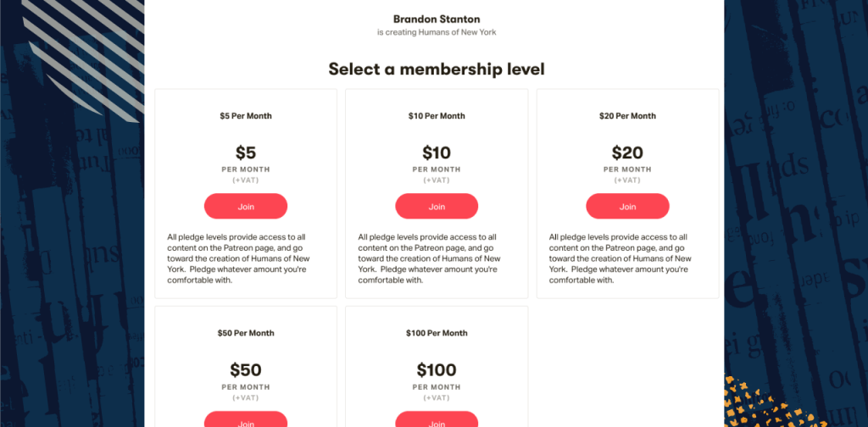Screen dimensions: 868x427
Task: Click the $5 tier pledge description text
Action: [x=242, y=258]
